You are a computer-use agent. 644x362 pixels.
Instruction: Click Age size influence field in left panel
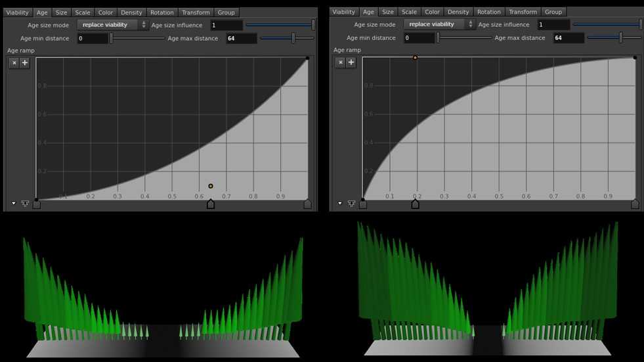coord(226,25)
